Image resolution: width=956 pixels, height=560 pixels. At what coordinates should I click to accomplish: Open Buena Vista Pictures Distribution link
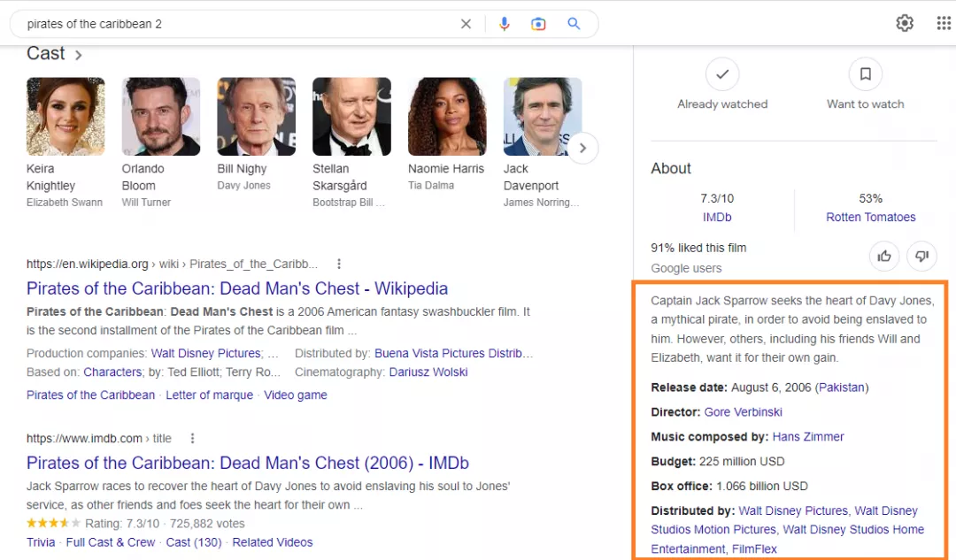tap(453, 353)
